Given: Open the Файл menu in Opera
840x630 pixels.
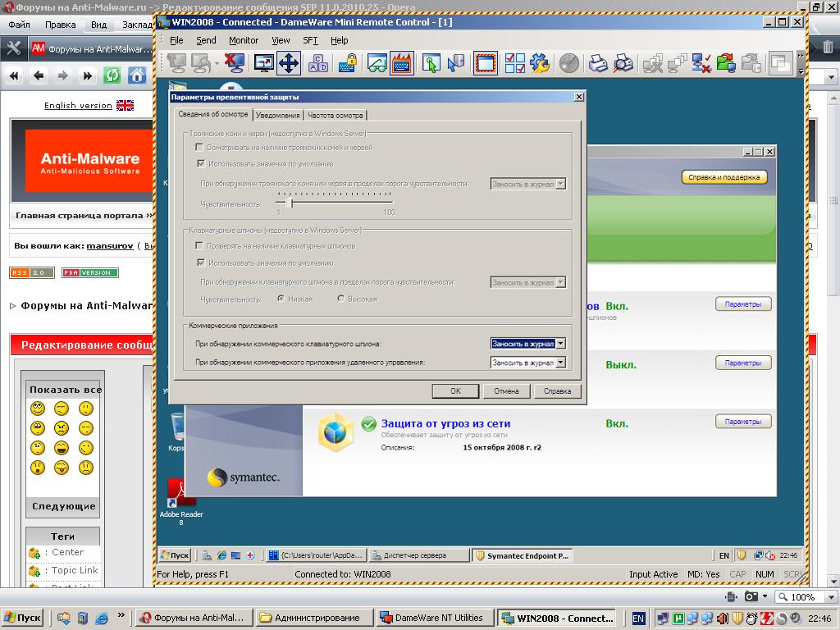Looking at the screenshot, I should click(x=20, y=25).
